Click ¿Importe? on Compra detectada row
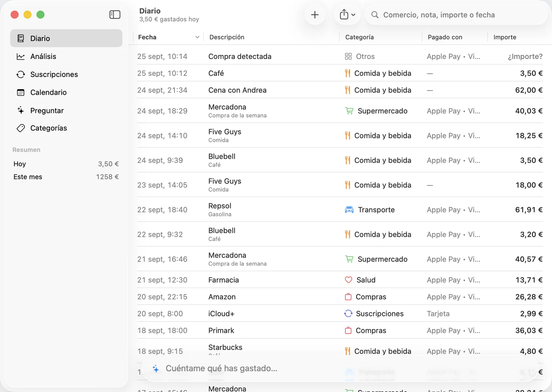 point(525,57)
